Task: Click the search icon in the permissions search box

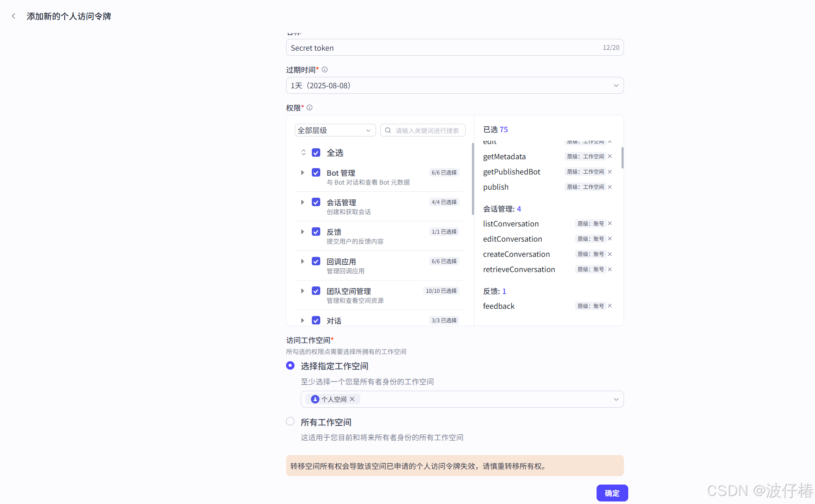Action: pos(388,130)
